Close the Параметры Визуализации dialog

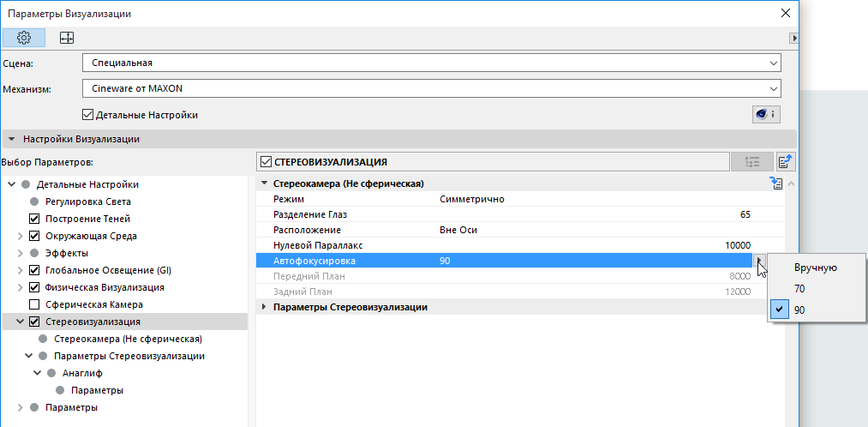[x=785, y=14]
